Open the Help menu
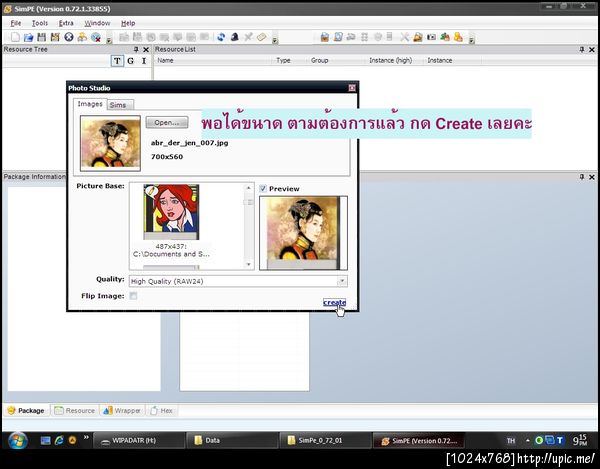 tap(128, 23)
